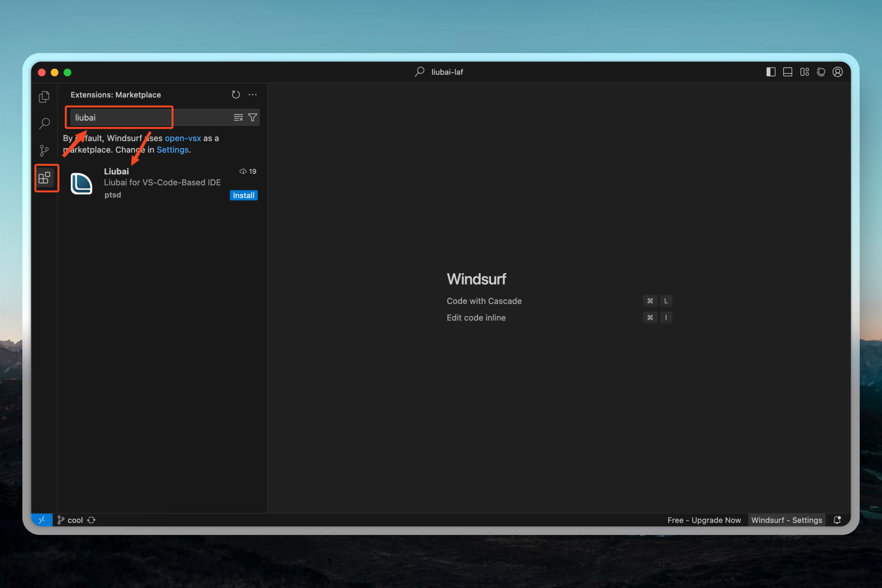The height and width of the screenshot is (588, 882).
Task: Open the customize layout menu
Action: coord(804,72)
